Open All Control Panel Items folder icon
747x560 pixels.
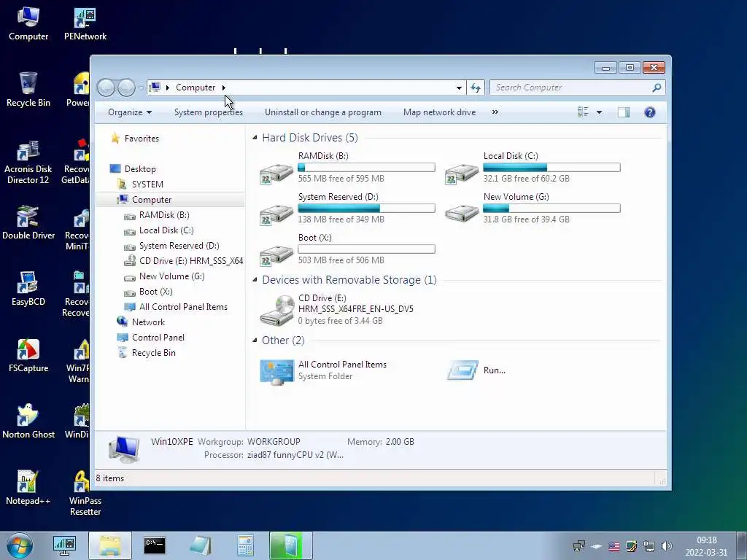[x=276, y=371]
